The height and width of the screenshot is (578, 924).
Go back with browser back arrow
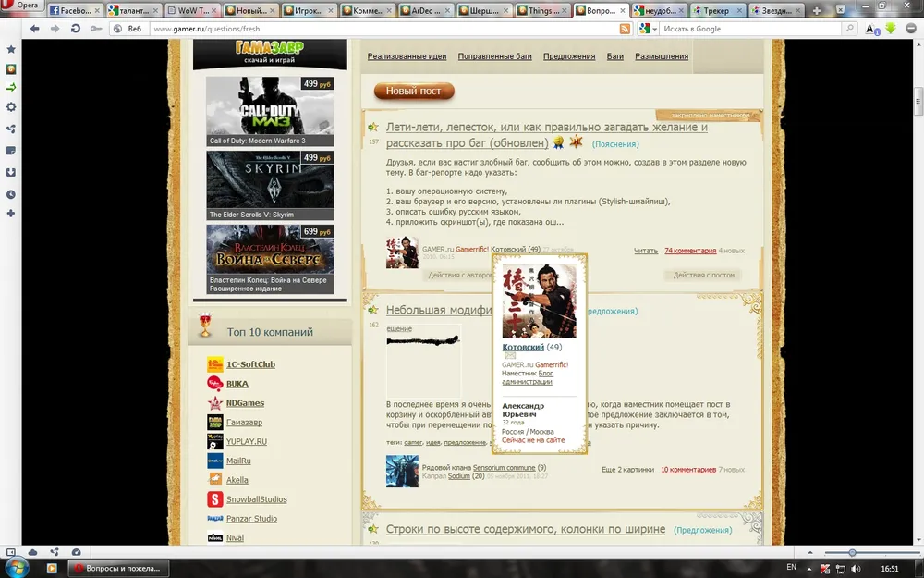(x=35, y=29)
